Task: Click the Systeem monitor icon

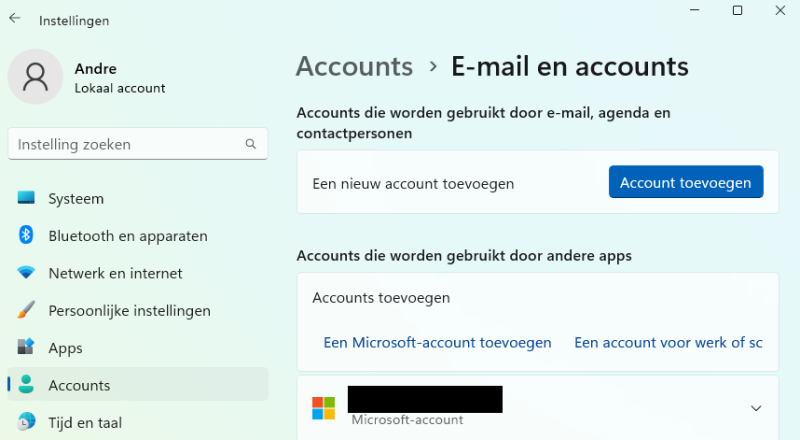Action: [27, 198]
